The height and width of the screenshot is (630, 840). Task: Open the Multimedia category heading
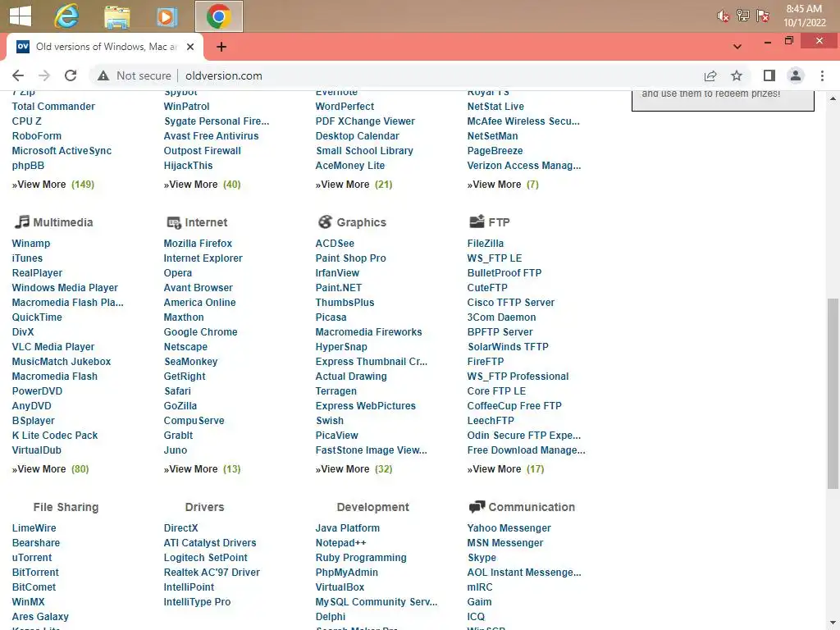[x=62, y=222]
